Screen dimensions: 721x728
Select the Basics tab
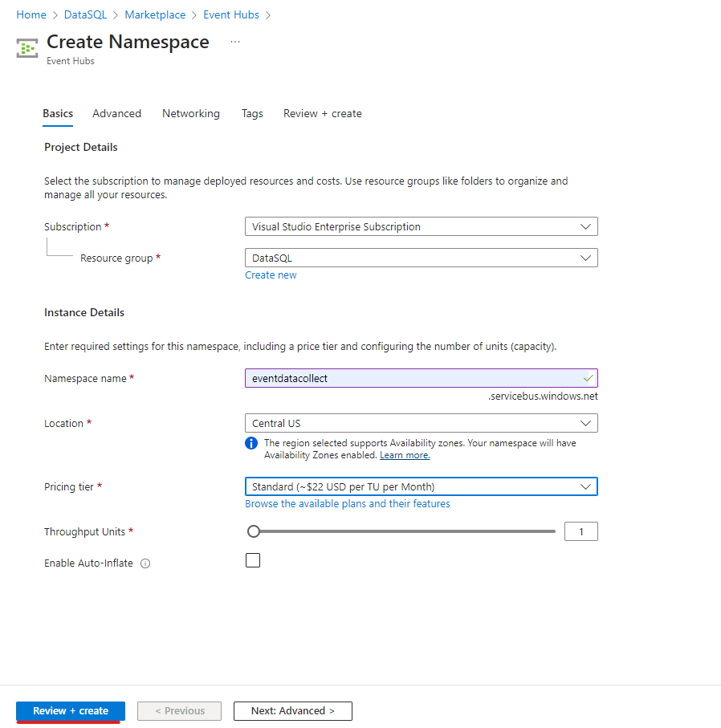coord(58,113)
